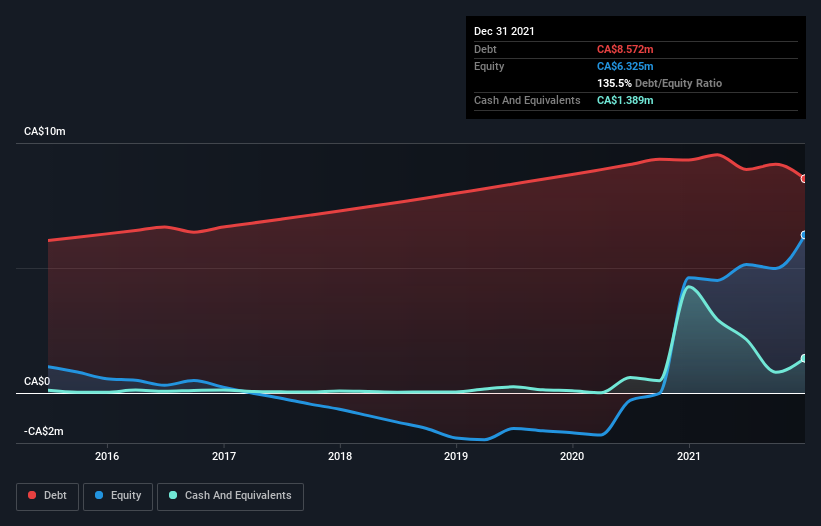Image resolution: width=821 pixels, height=526 pixels.
Task: Toggle the Debt legend button
Action: point(48,496)
